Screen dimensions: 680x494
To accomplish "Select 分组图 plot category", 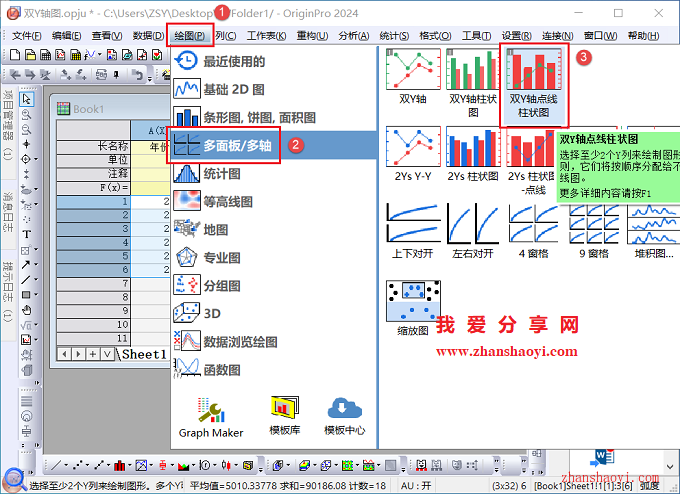I will pyautogui.click(x=274, y=286).
